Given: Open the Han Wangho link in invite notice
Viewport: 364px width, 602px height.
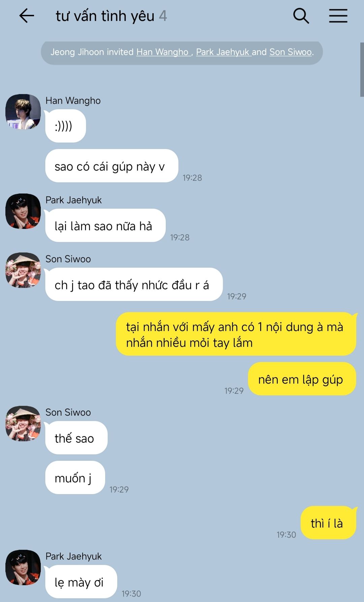Looking at the screenshot, I should tap(162, 52).
